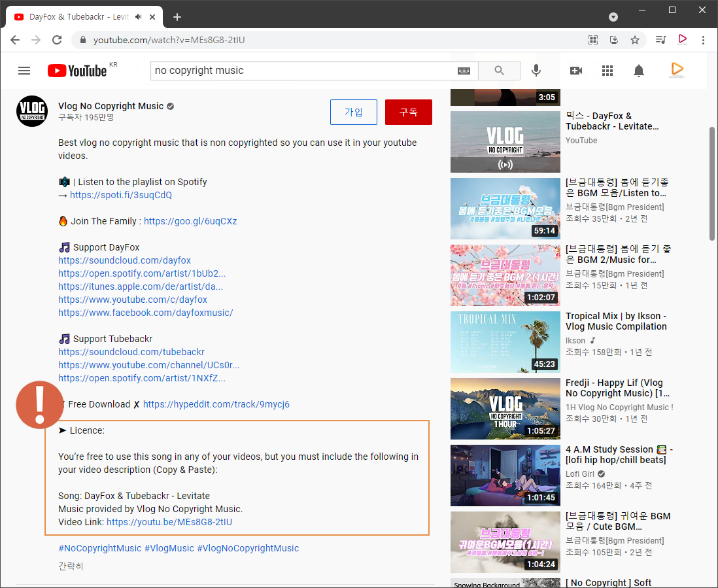Open the 귀여운 BGM모음 1:04:24 thumbnail
This screenshot has width=718, height=588.
[x=505, y=542]
